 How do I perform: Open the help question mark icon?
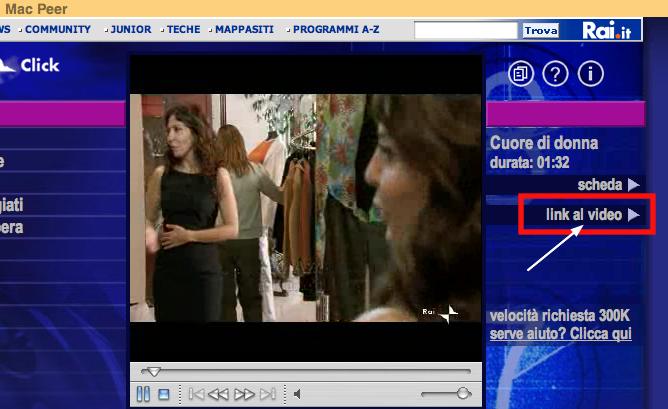[555, 74]
